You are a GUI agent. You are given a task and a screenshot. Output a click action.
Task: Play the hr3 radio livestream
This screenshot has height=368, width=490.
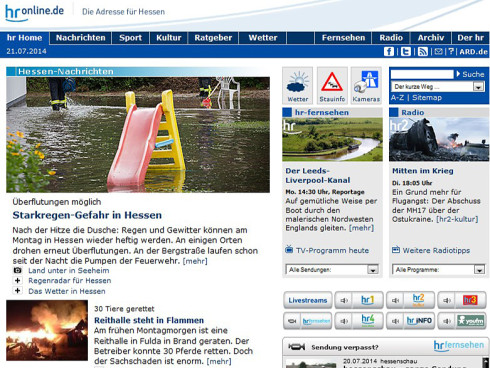(462, 300)
